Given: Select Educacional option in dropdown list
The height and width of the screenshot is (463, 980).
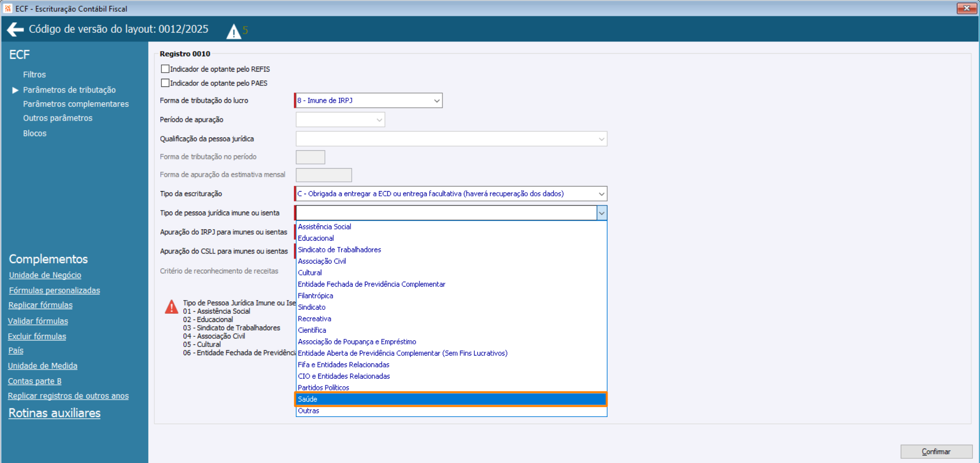Looking at the screenshot, I should [x=451, y=238].
